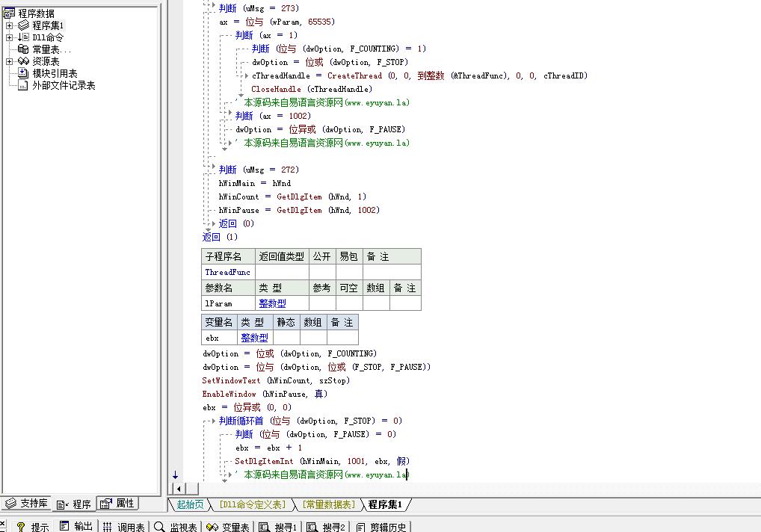761x532 pixels.
Task: Click the 整数型 type link for ebx
Action: 254,338
